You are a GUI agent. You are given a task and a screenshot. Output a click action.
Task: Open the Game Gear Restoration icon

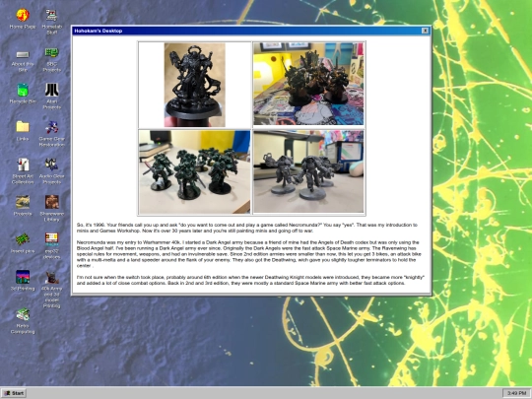click(51, 134)
